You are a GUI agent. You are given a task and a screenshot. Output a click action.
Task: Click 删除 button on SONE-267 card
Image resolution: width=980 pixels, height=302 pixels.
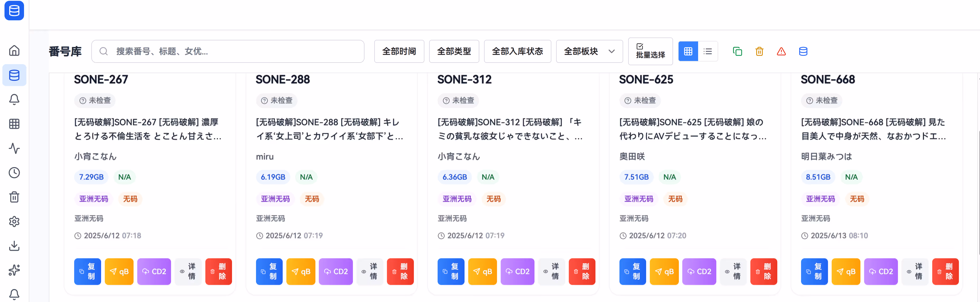218,272
